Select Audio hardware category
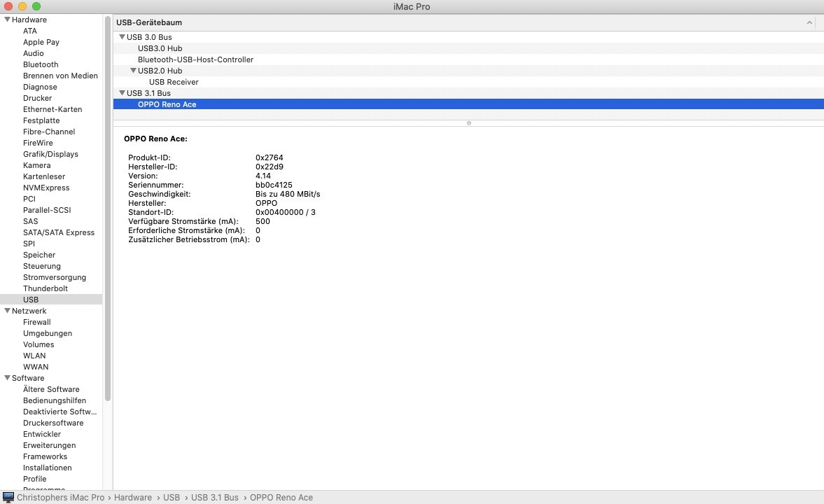 33,53
